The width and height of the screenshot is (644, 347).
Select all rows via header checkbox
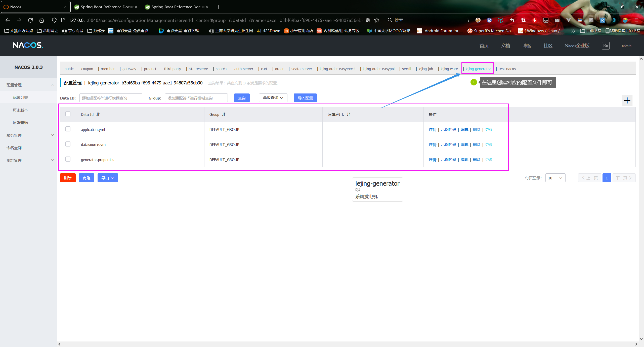point(68,114)
